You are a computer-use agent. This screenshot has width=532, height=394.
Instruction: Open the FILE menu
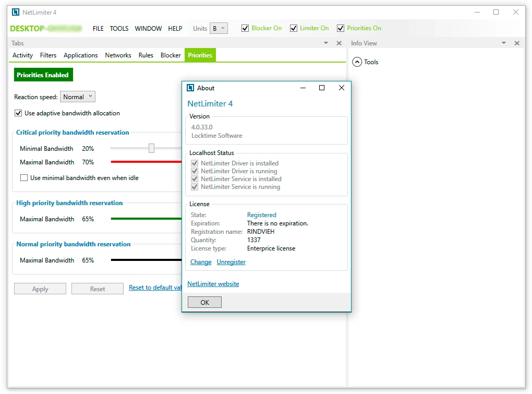(x=98, y=29)
